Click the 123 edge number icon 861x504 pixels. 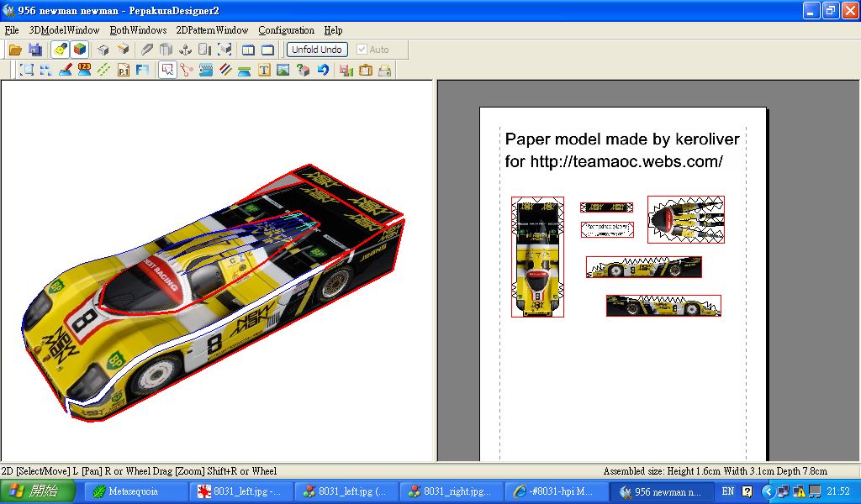[84, 70]
